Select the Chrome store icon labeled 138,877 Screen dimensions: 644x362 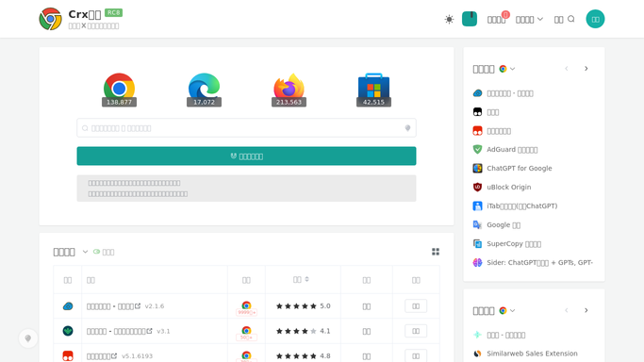tap(119, 90)
